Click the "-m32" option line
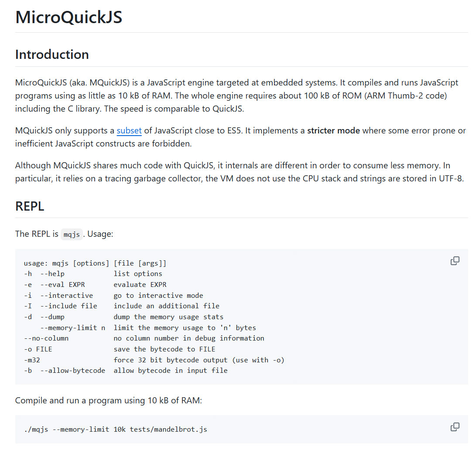Image resolution: width=476 pixels, height=450 pixels. (32, 360)
